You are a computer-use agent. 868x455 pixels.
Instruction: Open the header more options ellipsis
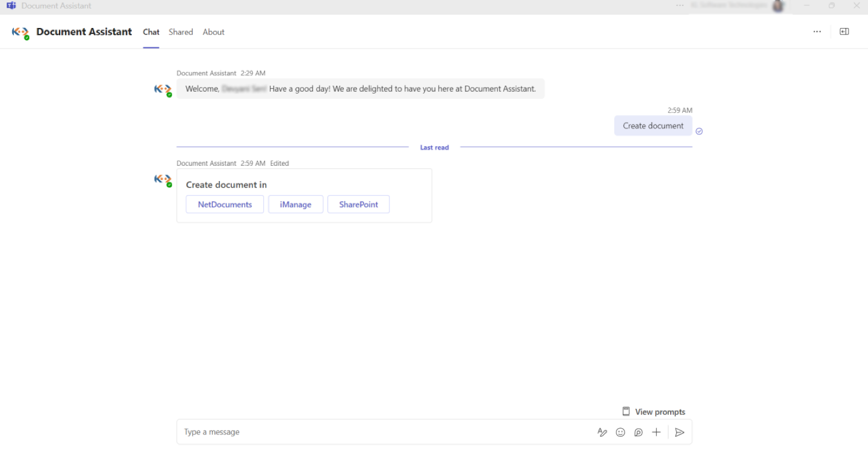click(x=817, y=32)
